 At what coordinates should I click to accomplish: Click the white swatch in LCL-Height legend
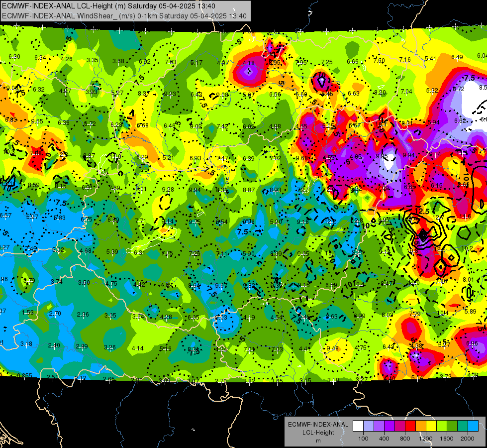[358, 426]
